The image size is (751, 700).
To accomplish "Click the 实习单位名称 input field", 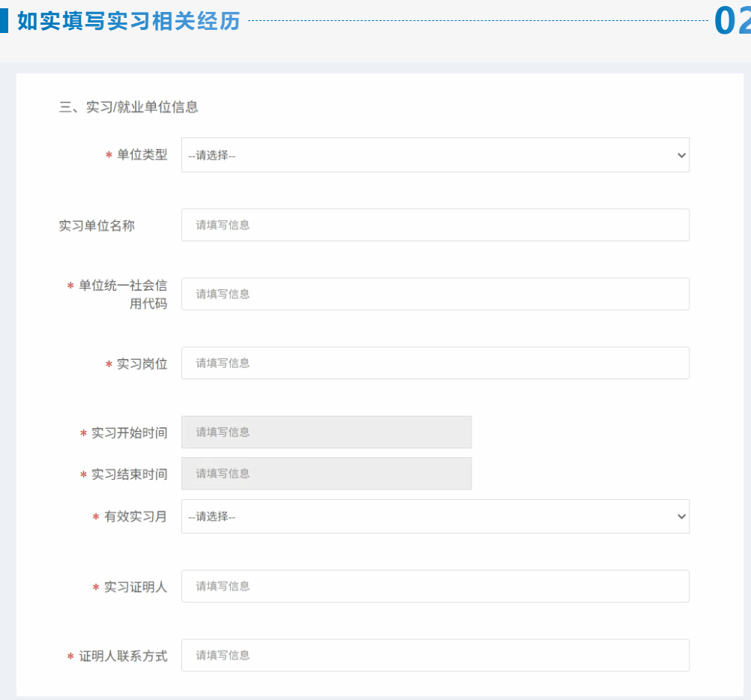I will (435, 225).
